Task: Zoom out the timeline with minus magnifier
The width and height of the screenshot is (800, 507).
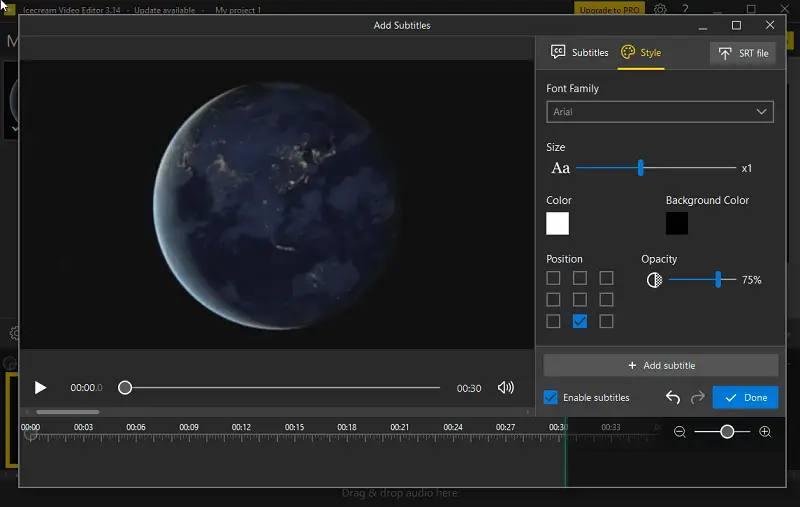Action: point(680,432)
